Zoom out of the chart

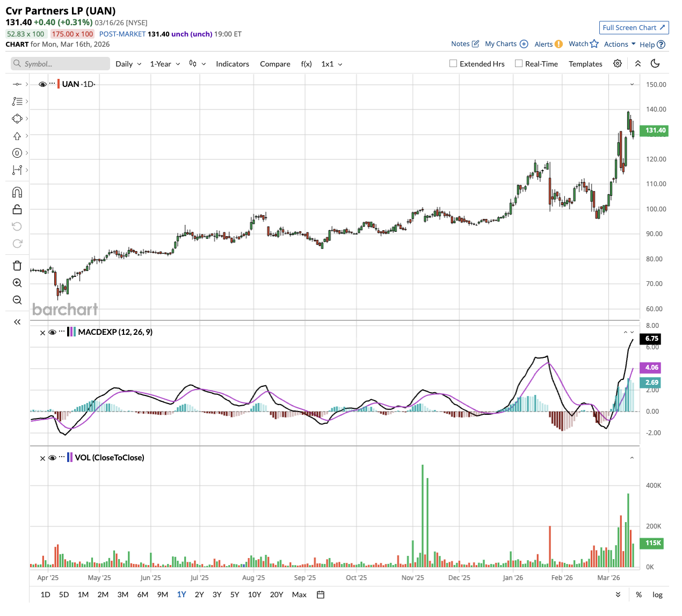pos(17,300)
